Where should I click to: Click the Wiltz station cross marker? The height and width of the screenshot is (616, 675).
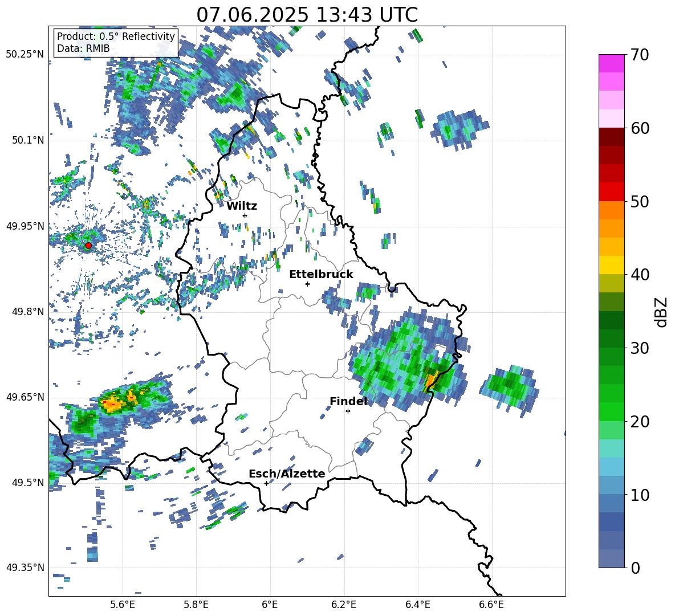[245, 215]
